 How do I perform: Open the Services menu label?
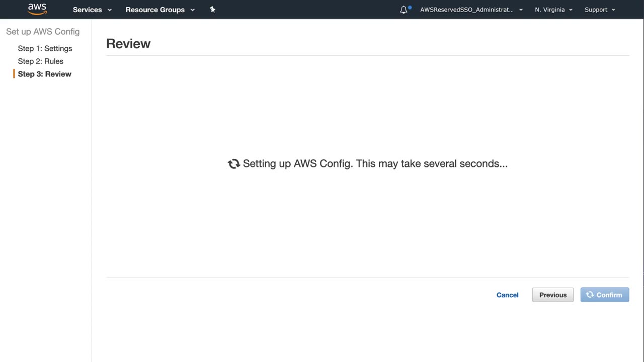[87, 10]
